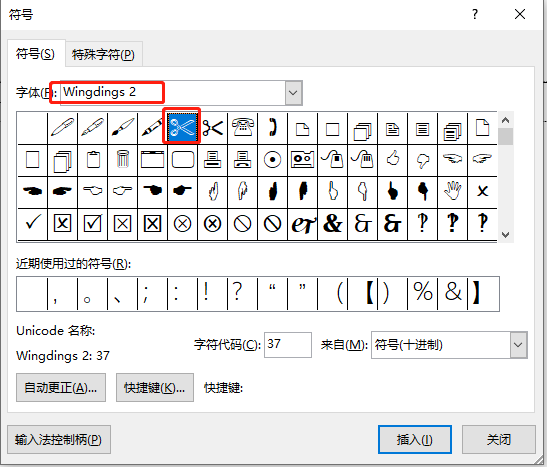Click the character code input box
Image resolution: width=547 pixels, height=467 pixels.
[x=288, y=345]
